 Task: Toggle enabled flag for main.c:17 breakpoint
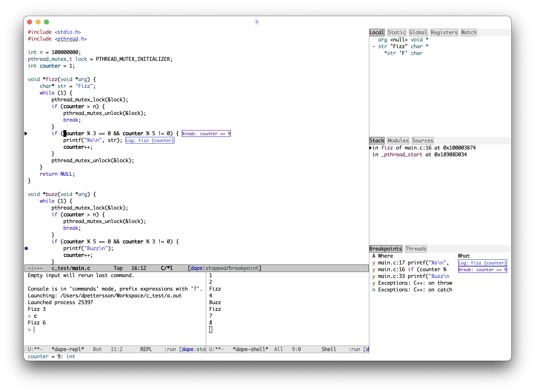pos(374,263)
